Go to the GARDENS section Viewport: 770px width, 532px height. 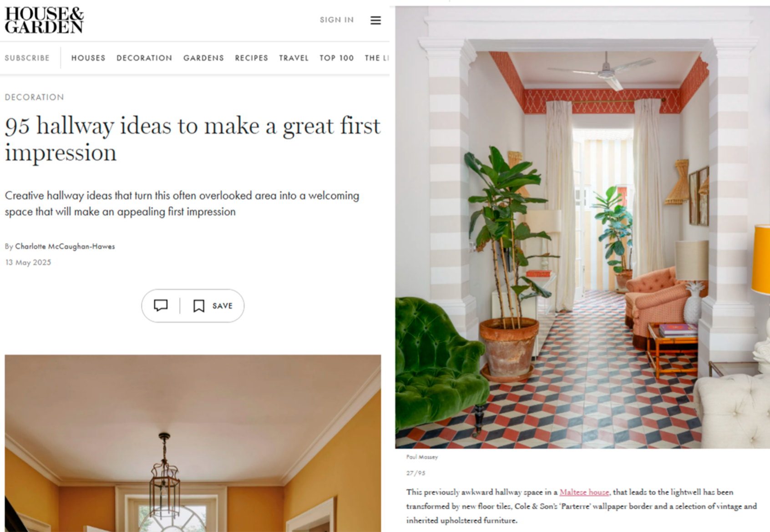203,58
